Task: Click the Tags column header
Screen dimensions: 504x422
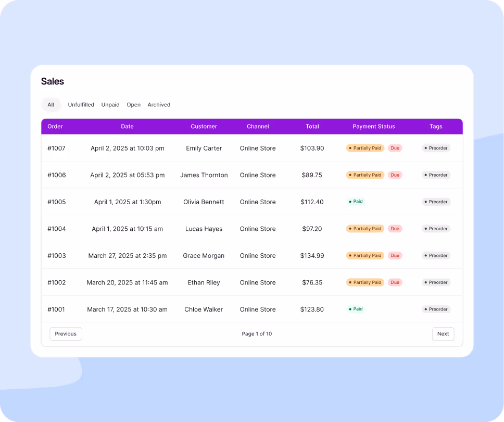Action: coord(436,127)
